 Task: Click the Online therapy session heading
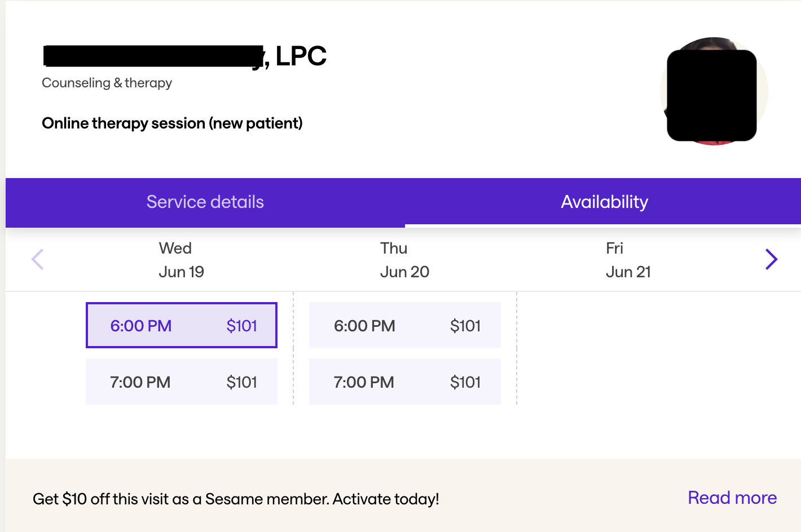(x=172, y=123)
